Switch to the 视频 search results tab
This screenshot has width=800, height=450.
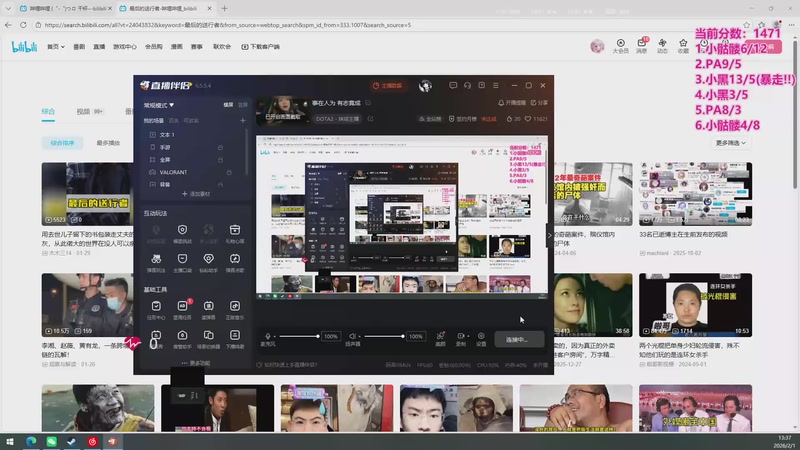coord(83,111)
